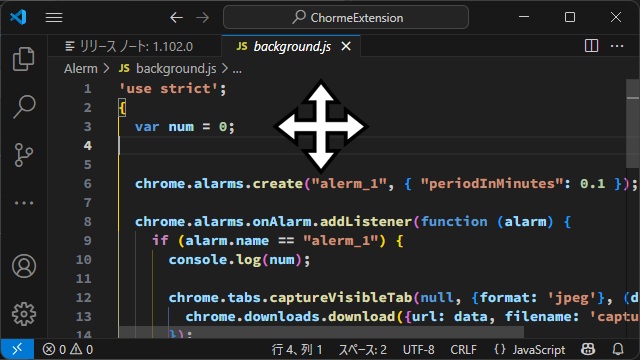Go back with the left arrow
The image size is (640, 360).
[x=176, y=18]
